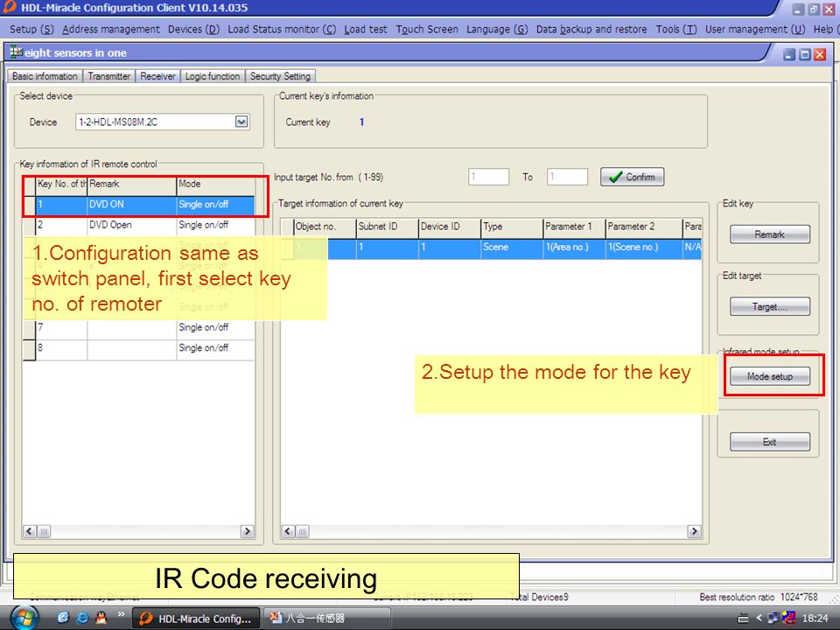Open the Load test menu
The height and width of the screenshot is (630, 840).
pos(366,30)
